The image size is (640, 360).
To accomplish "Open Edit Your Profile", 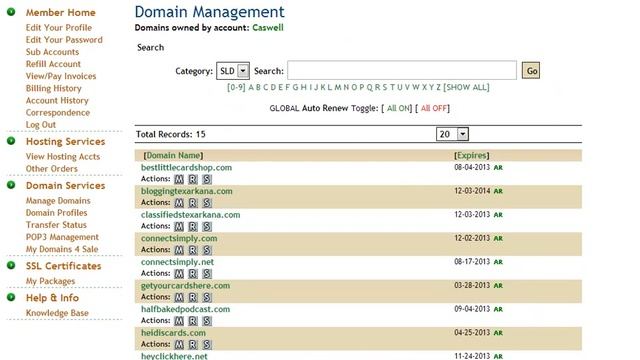I will pos(58,28).
